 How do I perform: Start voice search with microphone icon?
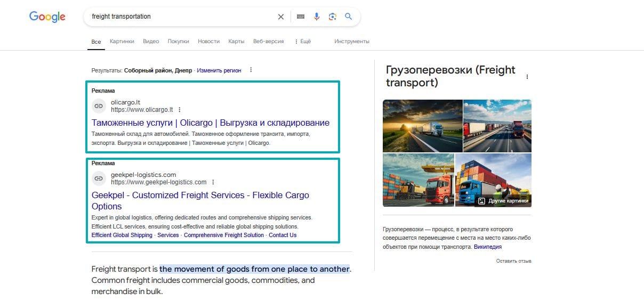317,17
